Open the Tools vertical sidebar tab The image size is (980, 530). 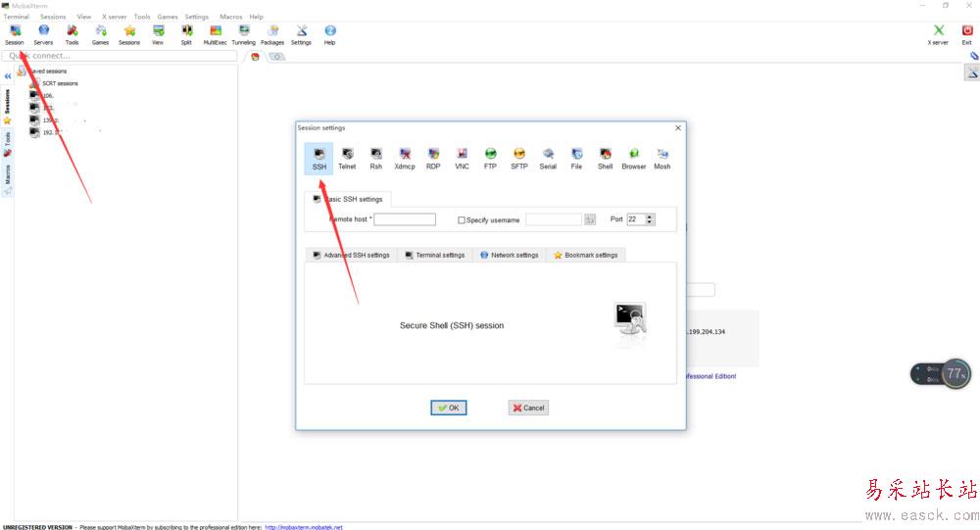8,143
